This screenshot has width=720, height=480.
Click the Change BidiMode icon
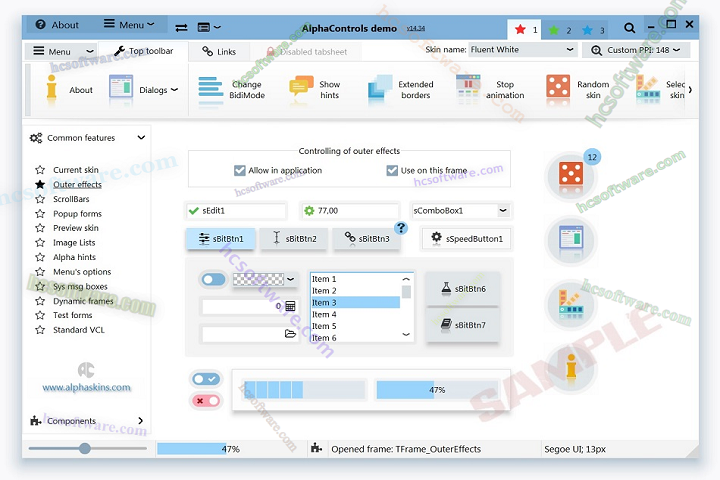point(211,87)
